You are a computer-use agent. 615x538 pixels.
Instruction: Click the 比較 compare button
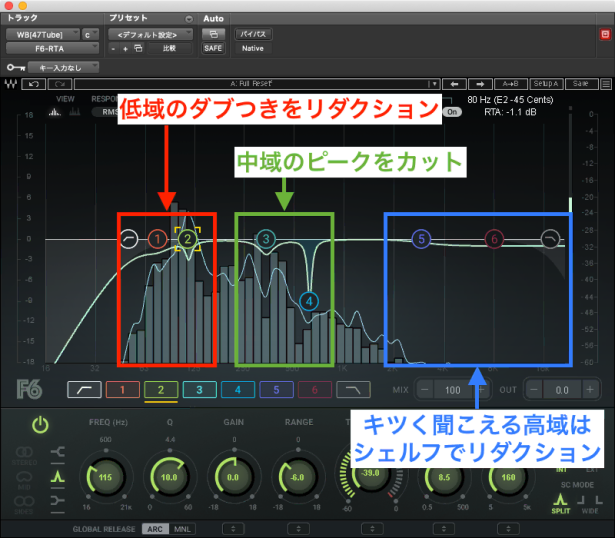169,48
